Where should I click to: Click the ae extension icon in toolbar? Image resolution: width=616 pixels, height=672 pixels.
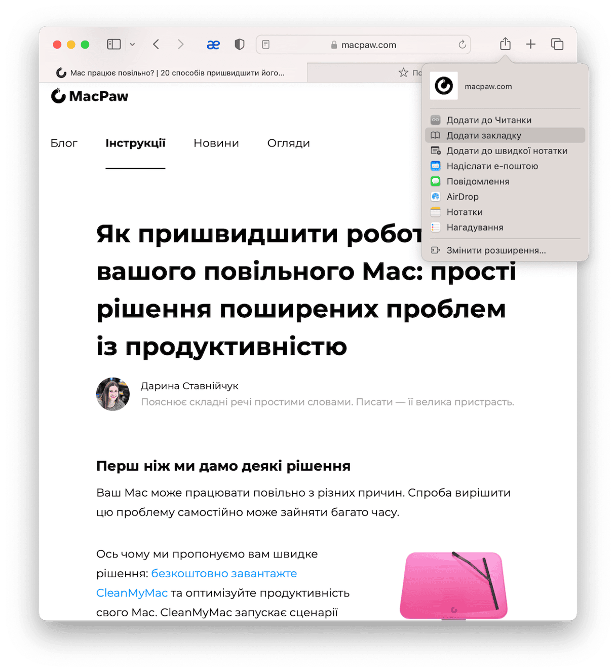(x=213, y=45)
